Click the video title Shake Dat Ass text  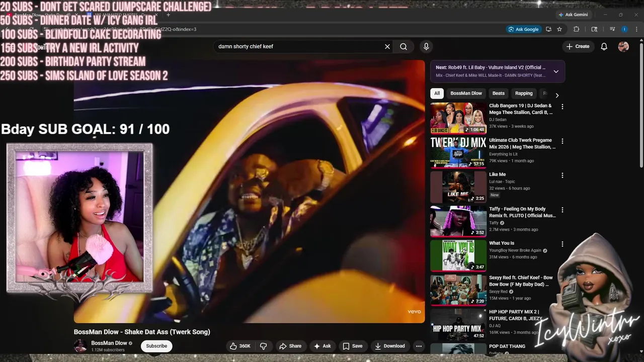point(142,332)
